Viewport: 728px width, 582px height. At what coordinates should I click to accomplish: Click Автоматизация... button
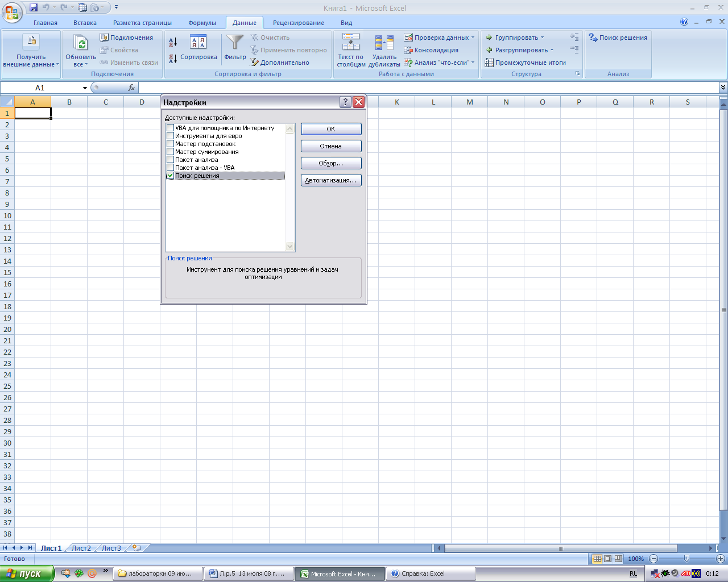(331, 180)
